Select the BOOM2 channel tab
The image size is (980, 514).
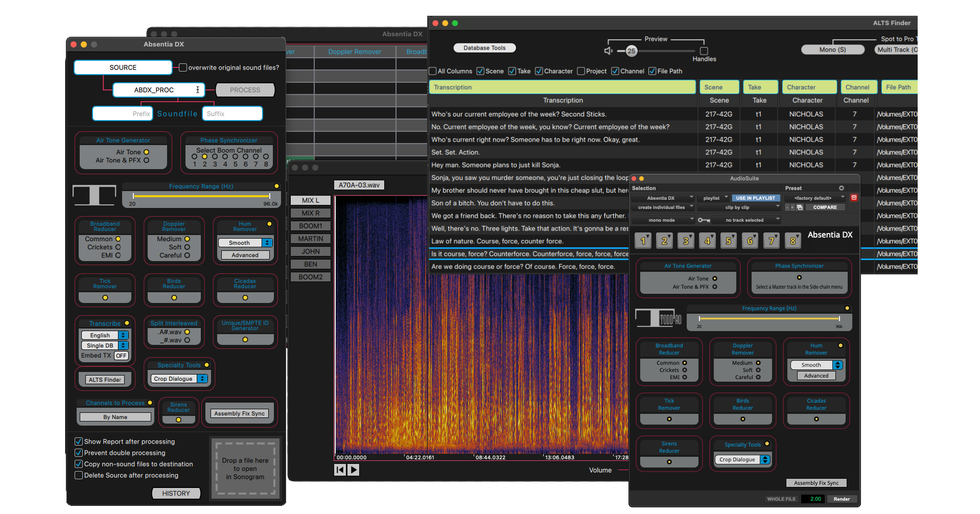pyautogui.click(x=311, y=277)
